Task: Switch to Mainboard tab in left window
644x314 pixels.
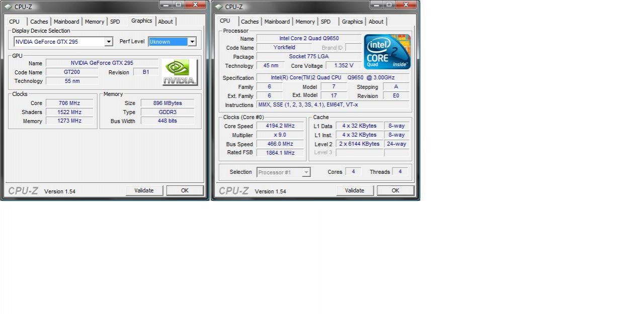Action: pyautogui.click(x=66, y=22)
